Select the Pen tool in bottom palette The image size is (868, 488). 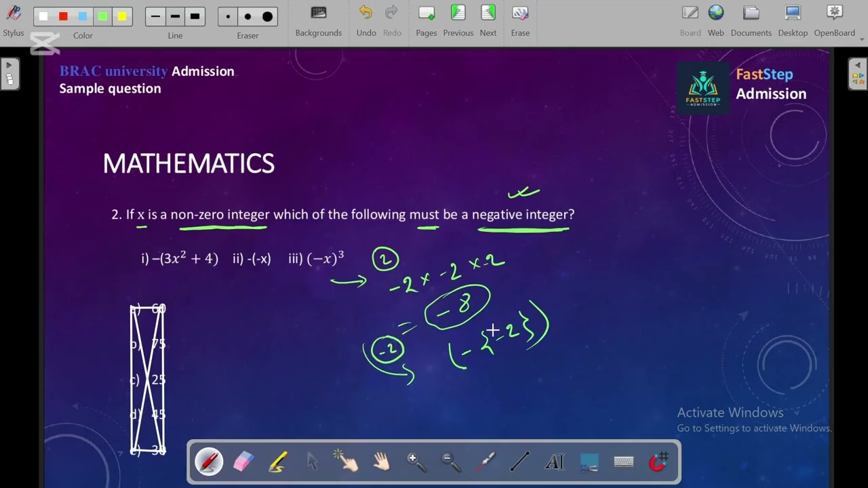[209, 462]
